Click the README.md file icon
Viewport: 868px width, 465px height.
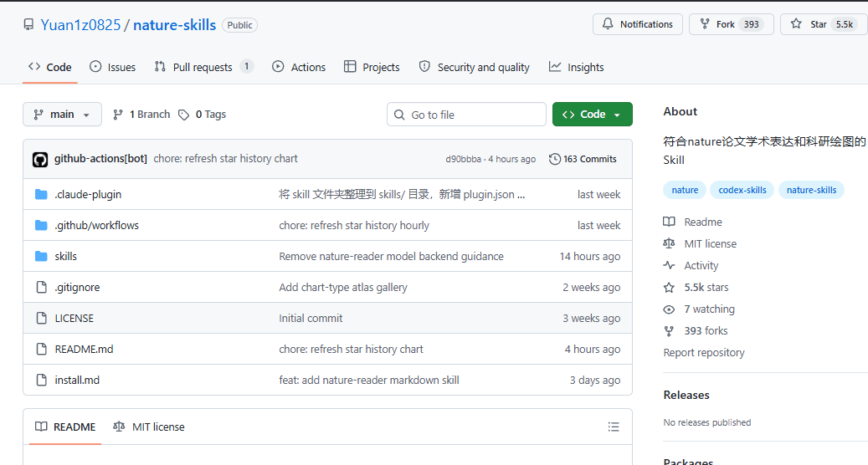pyautogui.click(x=41, y=349)
